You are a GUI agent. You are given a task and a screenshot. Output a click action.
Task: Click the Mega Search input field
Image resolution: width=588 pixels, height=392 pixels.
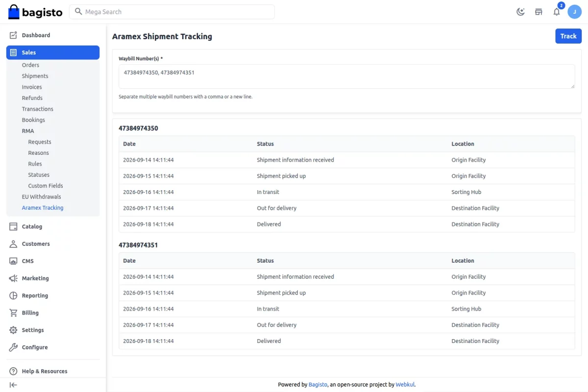[x=172, y=12]
